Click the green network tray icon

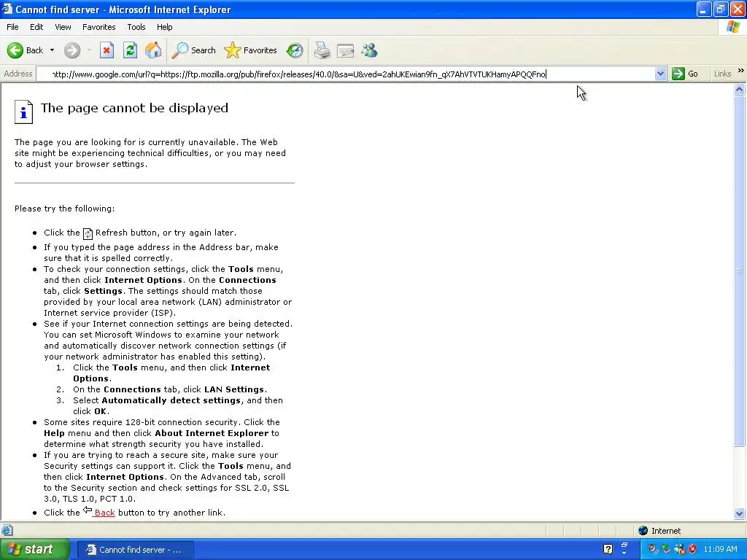pos(665,550)
